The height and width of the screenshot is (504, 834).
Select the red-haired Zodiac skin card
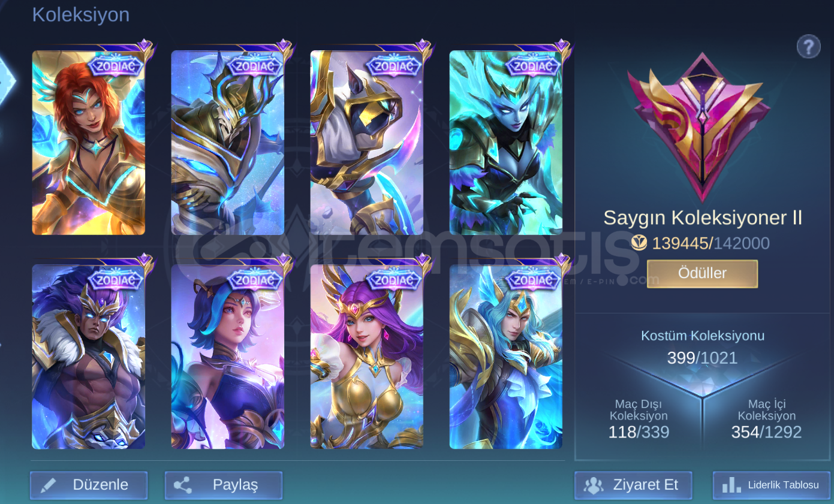[x=89, y=142]
